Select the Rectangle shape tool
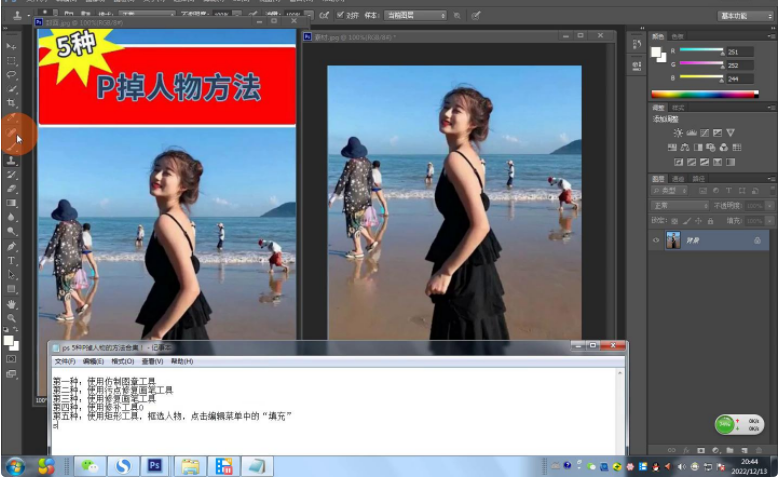Screen dimensions: 778x481 (x=11, y=289)
